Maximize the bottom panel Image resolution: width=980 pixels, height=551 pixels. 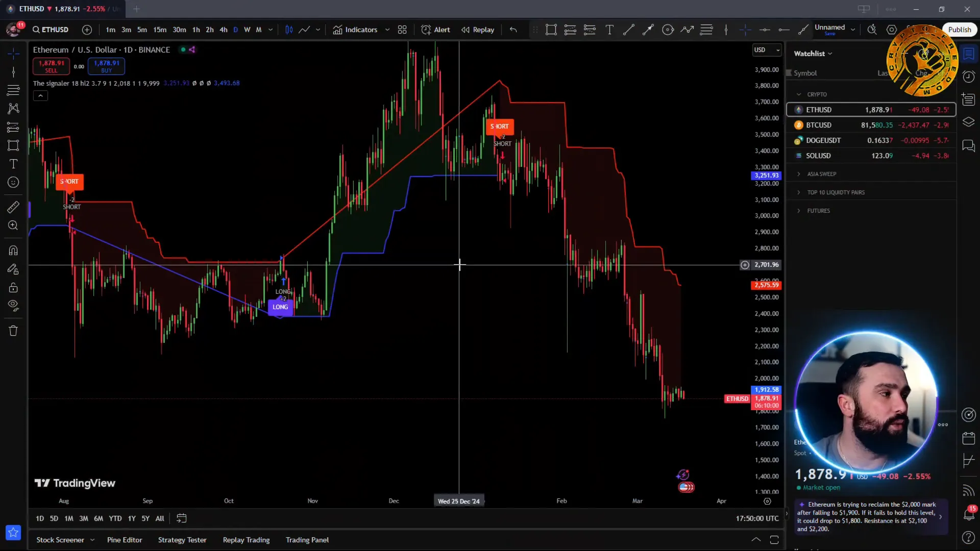point(774,540)
